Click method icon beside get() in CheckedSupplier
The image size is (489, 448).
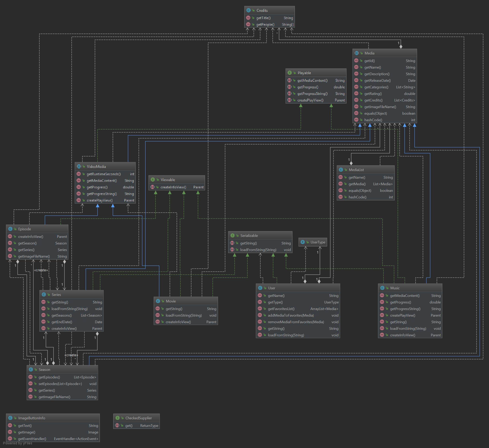(x=117, y=425)
